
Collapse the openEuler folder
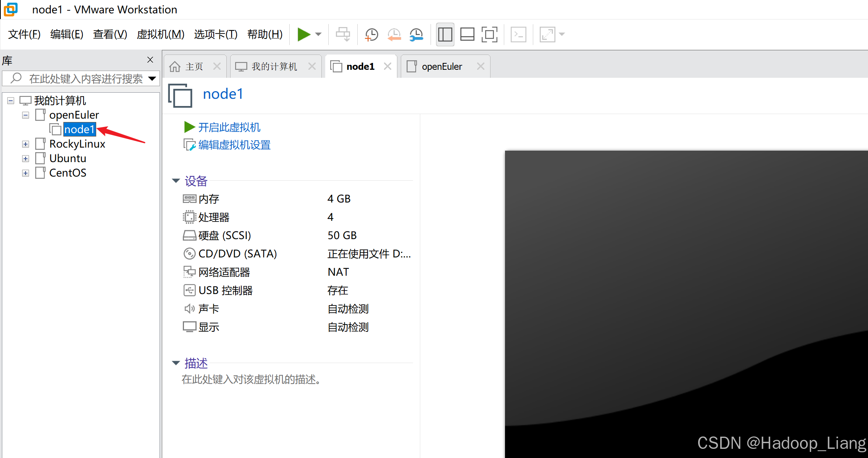pyautogui.click(x=26, y=115)
